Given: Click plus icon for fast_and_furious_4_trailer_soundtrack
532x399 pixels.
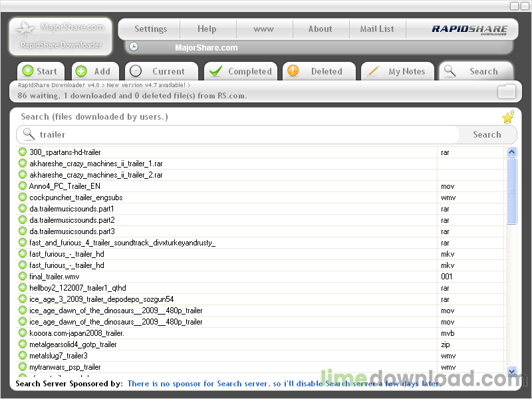Looking at the screenshot, I should pyautogui.click(x=23, y=242).
